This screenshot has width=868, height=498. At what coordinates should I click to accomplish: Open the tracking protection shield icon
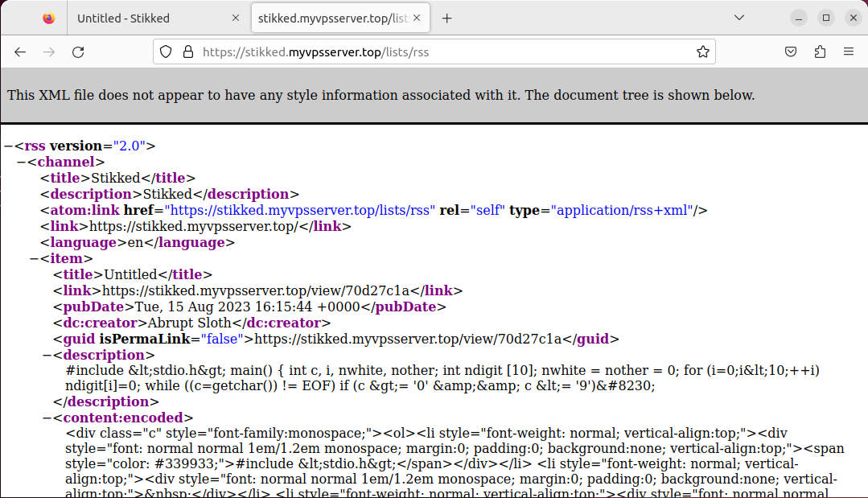coord(166,51)
